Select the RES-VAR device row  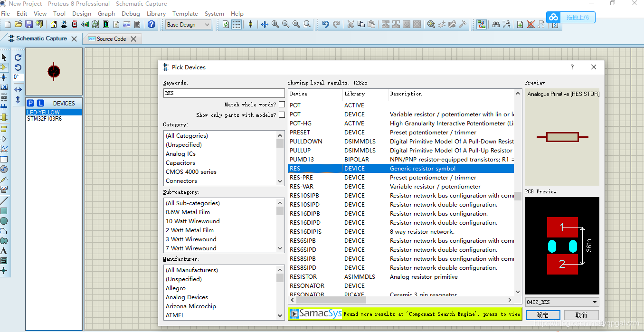point(401,187)
